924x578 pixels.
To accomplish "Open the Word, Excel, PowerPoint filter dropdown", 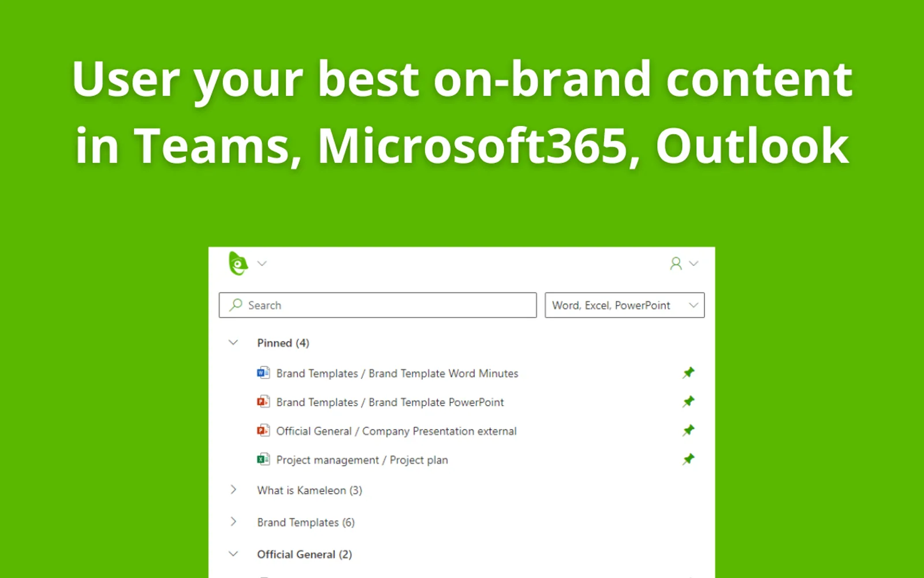I will 625,305.
